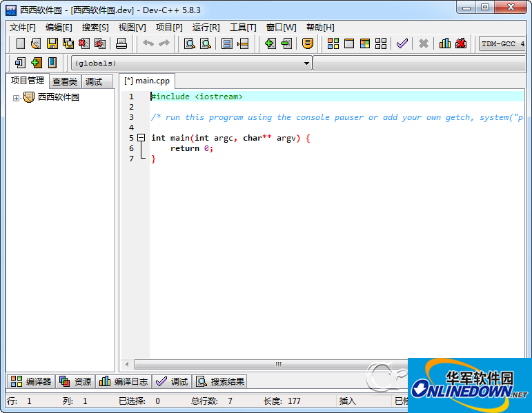Viewport: 532px width, 413px height.
Task: Click the Undo arrow icon
Action: coord(148,43)
